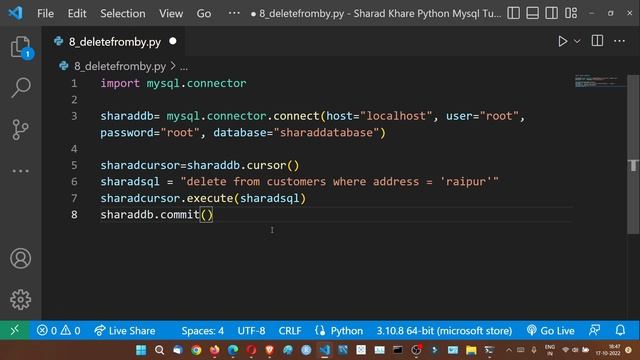This screenshot has height=360, width=640.
Task: Open Windows Start button
Action: [141, 350]
